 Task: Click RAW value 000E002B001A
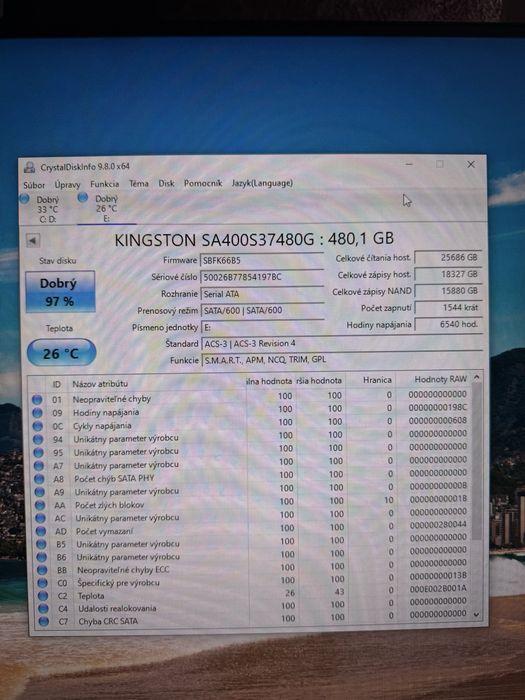[x=438, y=588]
